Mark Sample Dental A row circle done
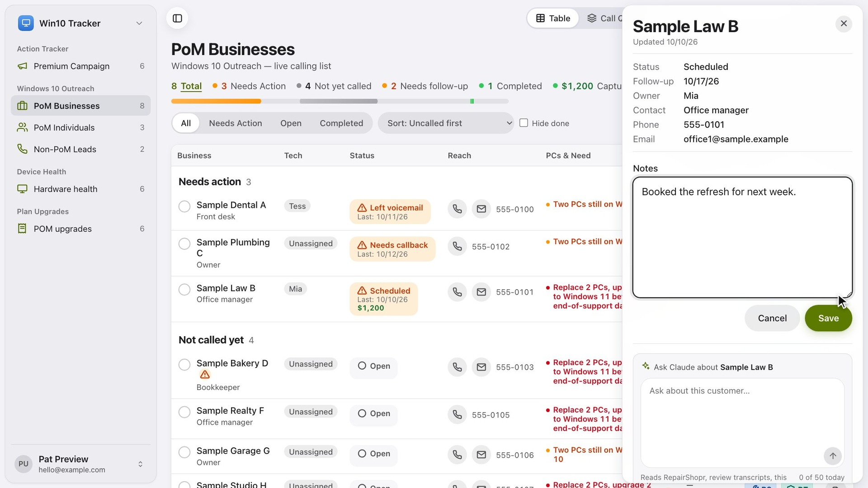Viewport: 868px width, 488px height. click(x=184, y=206)
